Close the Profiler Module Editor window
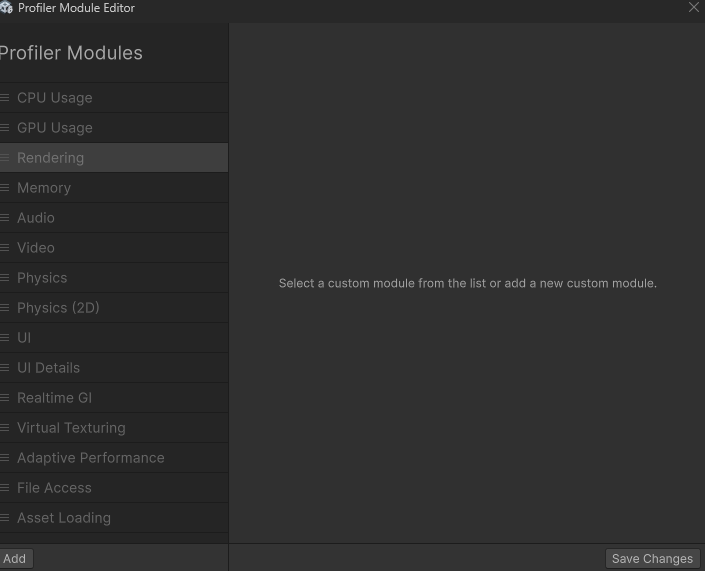 click(x=694, y=8)
